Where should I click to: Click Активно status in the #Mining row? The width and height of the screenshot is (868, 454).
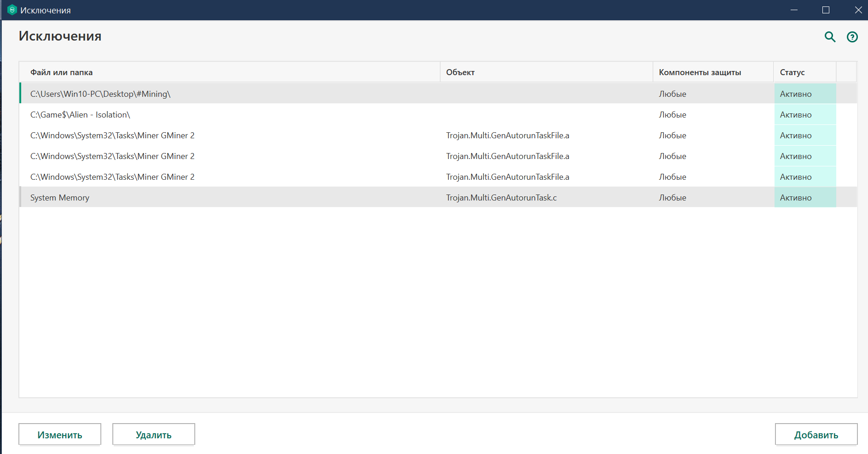pyautogui.click(x=805, y=94)
